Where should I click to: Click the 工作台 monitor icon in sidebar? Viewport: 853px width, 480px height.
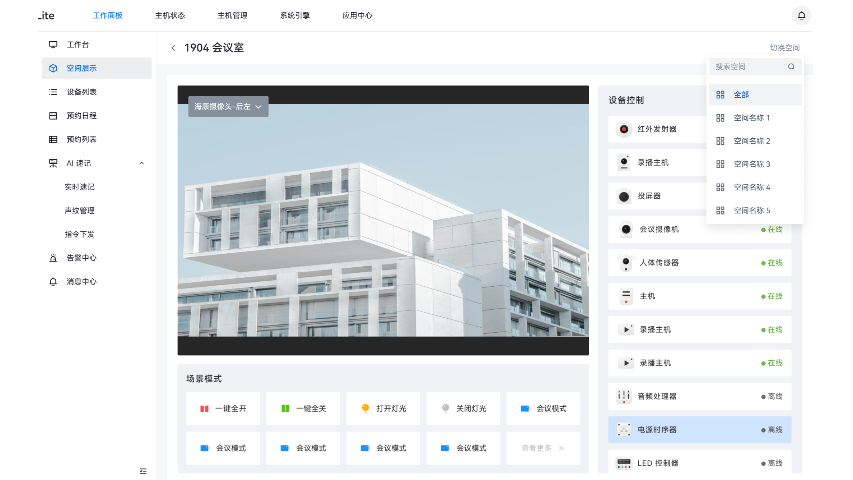53,45
